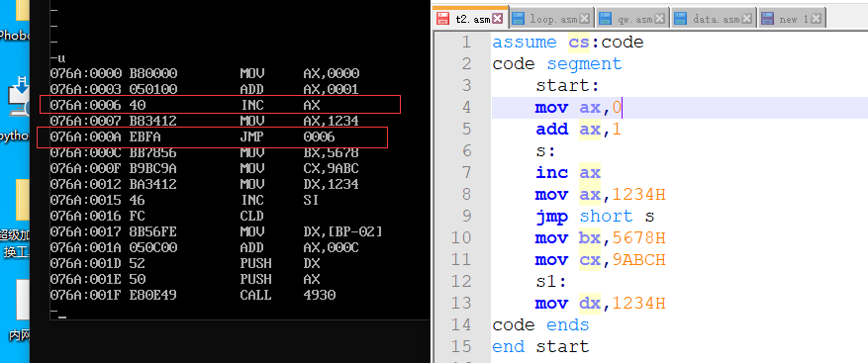Image resolution: width=868 pixels, height=363 pixels.
Task: Click 'end start' on line 15
Action: [540, 346]
